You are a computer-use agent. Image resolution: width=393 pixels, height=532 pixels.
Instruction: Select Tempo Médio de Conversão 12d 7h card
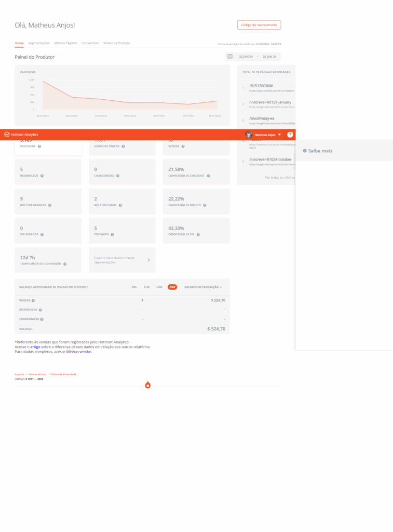point(48,260)
